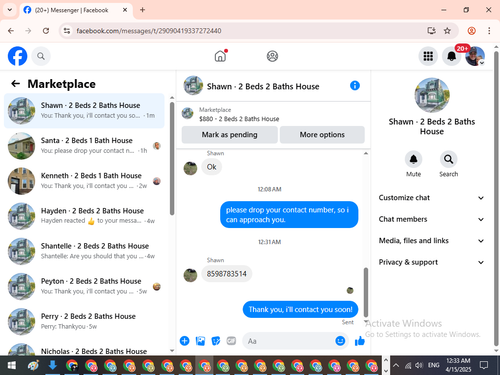Image resolution: width=500 pixels, height=375 pixels.
Task: Click the ENG language indicator in taskbar
Action: pos(433,365)
